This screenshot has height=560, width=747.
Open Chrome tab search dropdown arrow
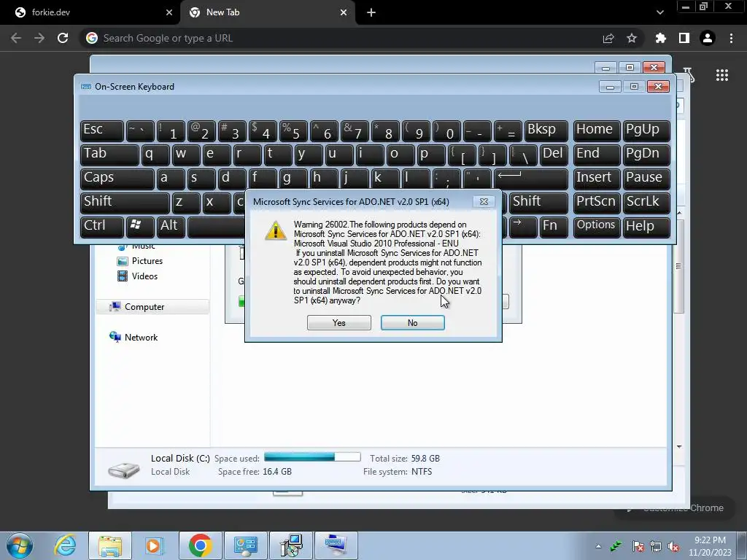tap(659, 12)
